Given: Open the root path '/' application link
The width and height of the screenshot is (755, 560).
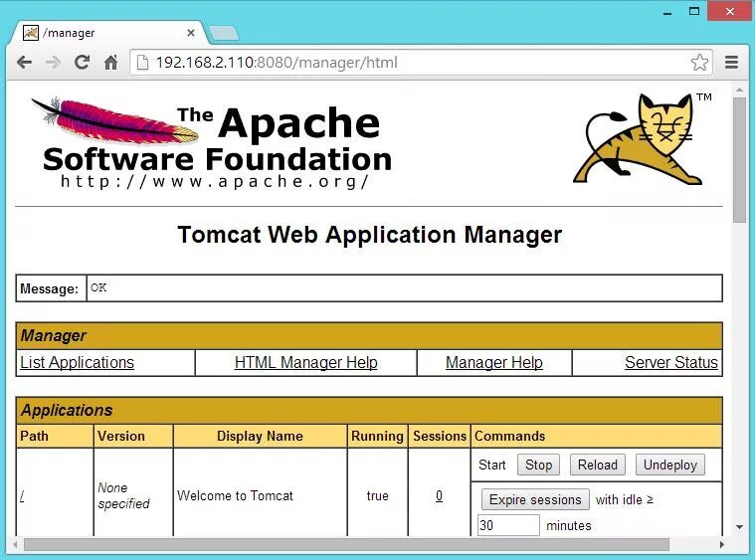Looking at the screenshot, I should [22, 495].
